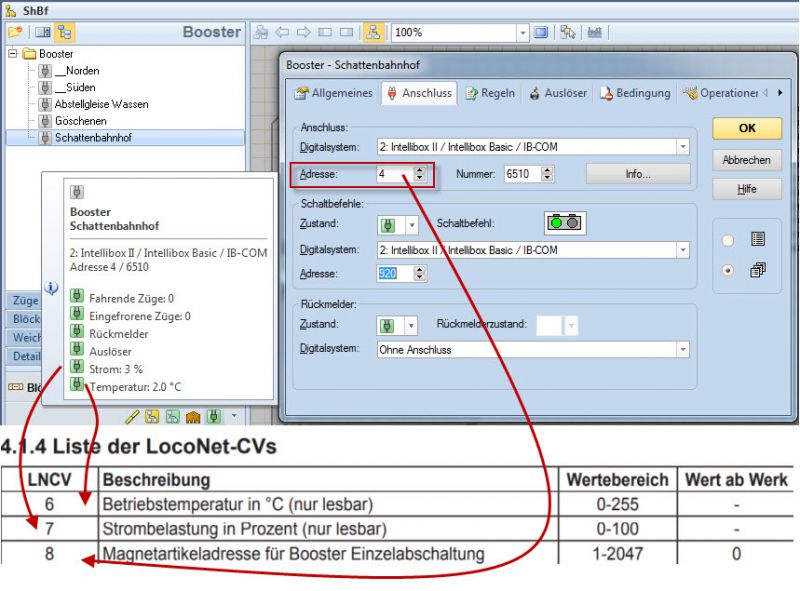Screen dimensions: 800x591
Task: Select the pencil edit icon in the bottom toolbar
Action: [135, 415]
